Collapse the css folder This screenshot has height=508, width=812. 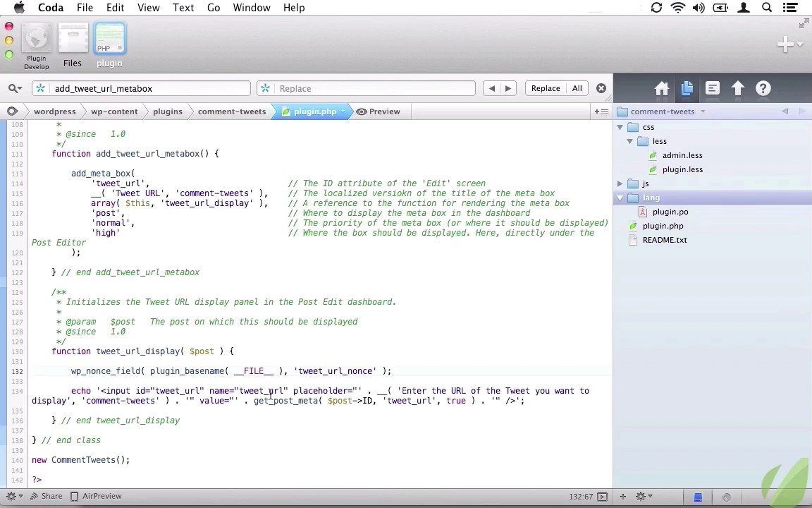coord(620,127)
